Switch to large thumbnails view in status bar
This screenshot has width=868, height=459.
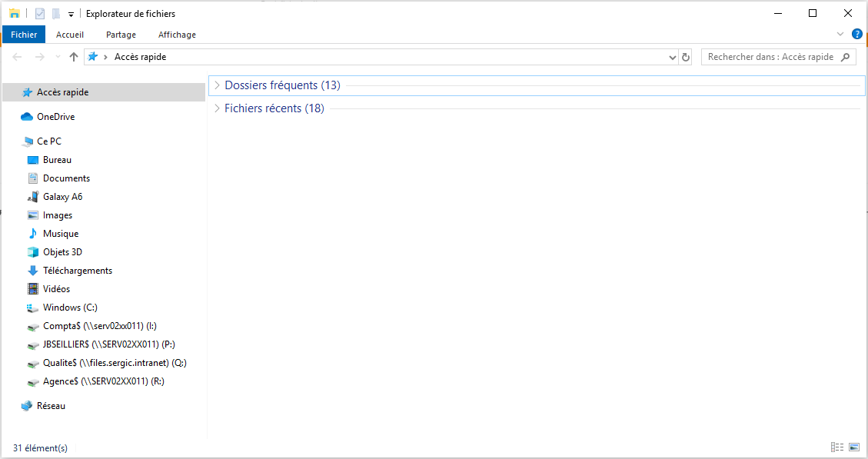tap(854, 447)
